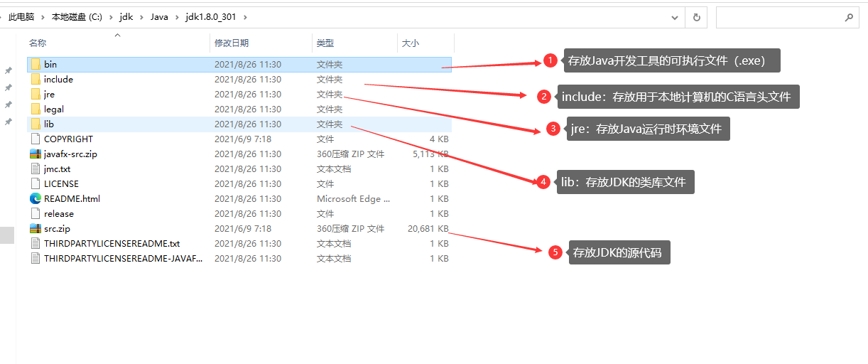Select the release file icon
The width and height of the screenshot is (868, 364).
click(x=36, y=213)
